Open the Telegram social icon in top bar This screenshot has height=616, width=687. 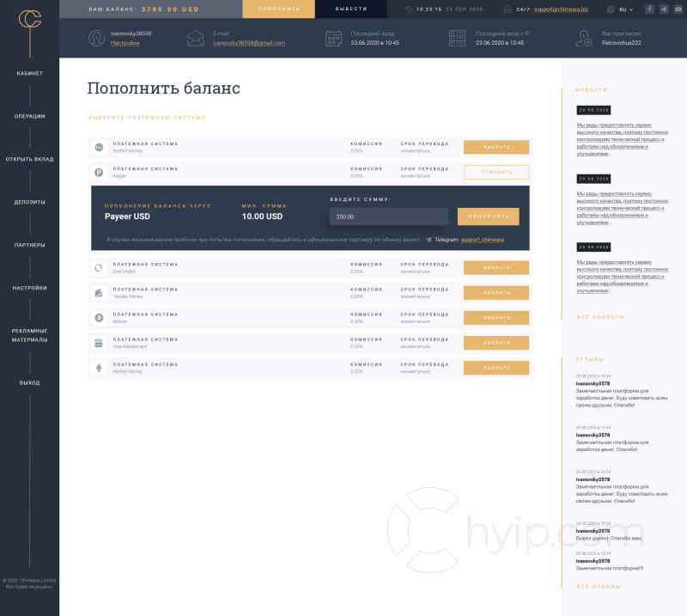(664, 9)
